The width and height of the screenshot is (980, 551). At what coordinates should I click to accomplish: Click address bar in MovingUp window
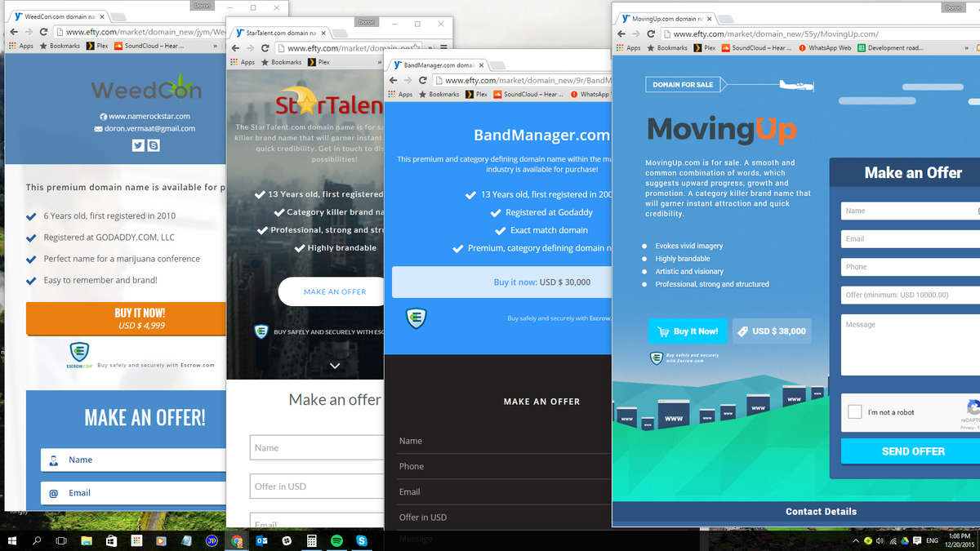tap(821, 33)
